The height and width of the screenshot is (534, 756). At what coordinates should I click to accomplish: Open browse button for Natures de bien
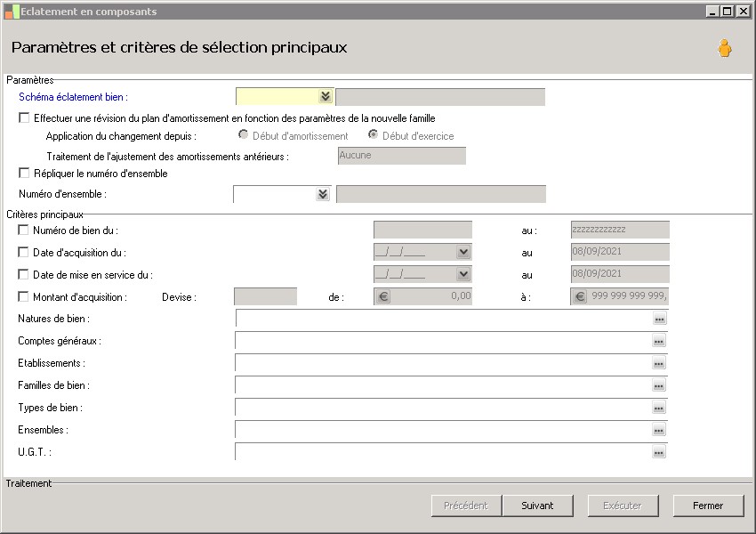658,319
